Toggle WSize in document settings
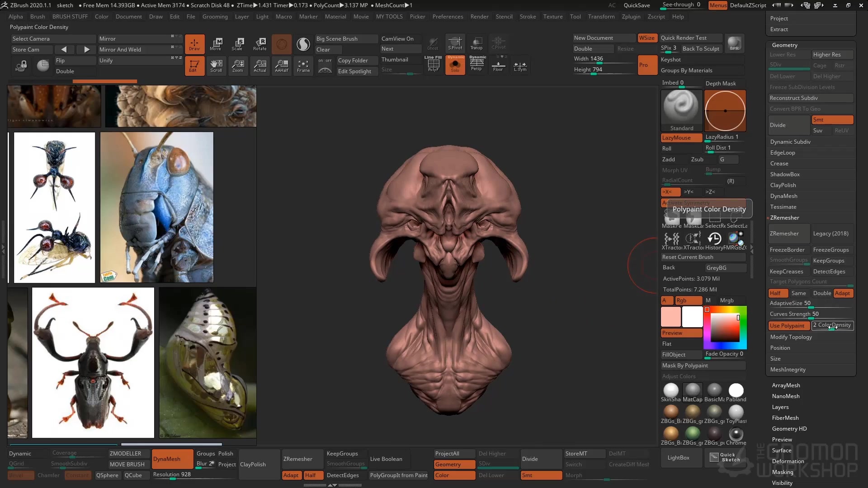 coord(647,38)
